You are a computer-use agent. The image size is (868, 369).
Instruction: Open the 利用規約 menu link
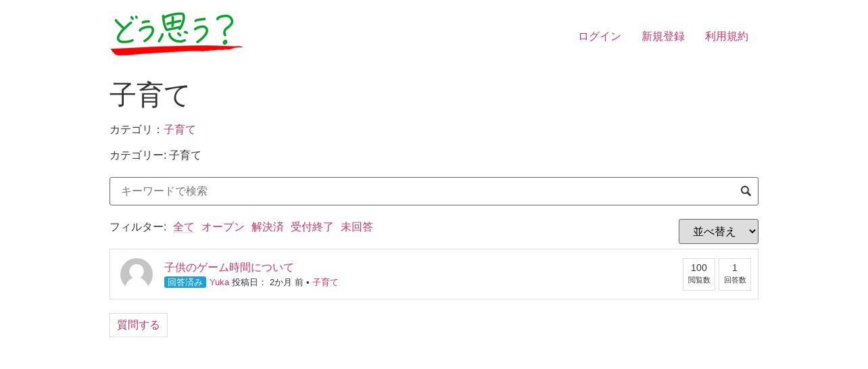[727, 36]
